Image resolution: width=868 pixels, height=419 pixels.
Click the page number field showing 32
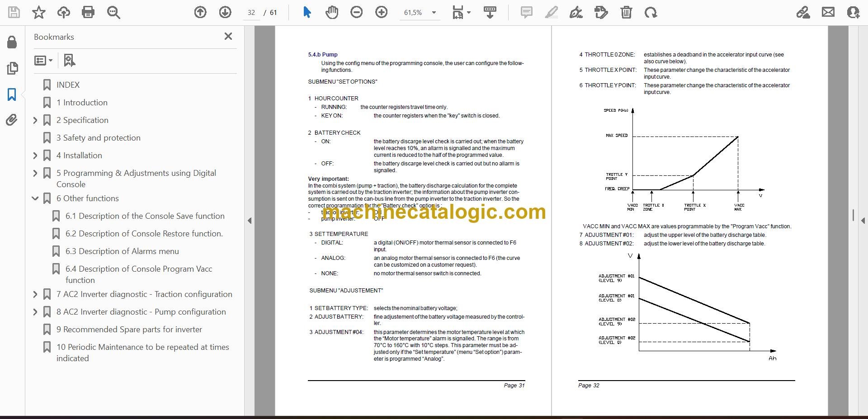(252, 13)
